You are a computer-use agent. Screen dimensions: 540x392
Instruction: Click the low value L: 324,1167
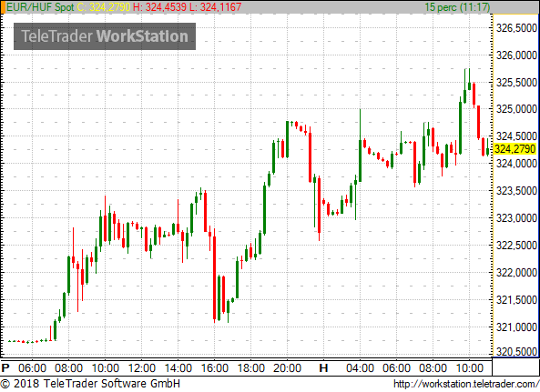tap(216, 7)
